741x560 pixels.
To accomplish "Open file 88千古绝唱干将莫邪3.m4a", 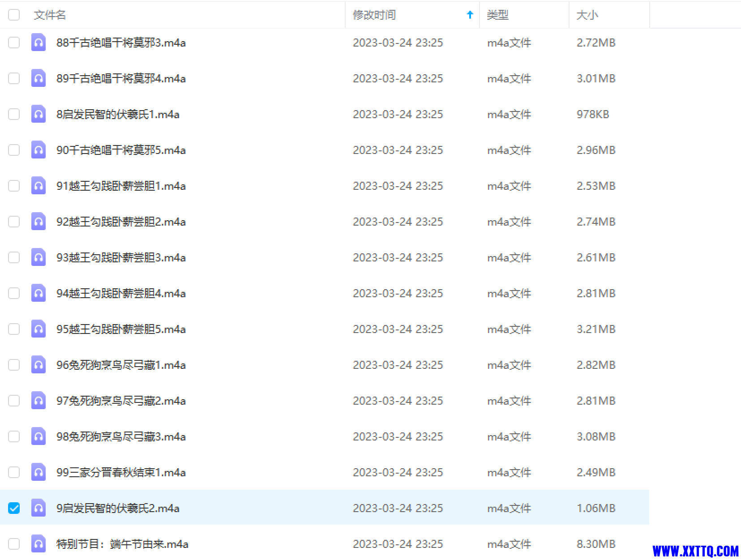I will (x=121, y=43).
